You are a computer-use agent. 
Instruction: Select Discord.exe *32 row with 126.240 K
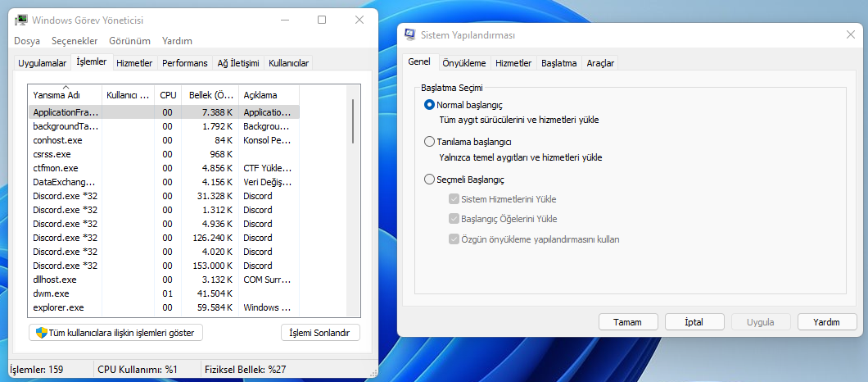[164, 238]
